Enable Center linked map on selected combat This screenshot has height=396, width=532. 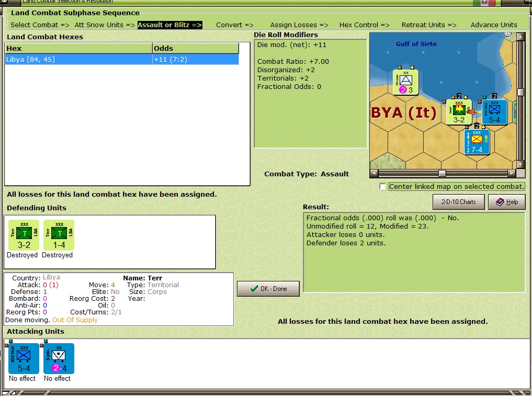point(383,187)
